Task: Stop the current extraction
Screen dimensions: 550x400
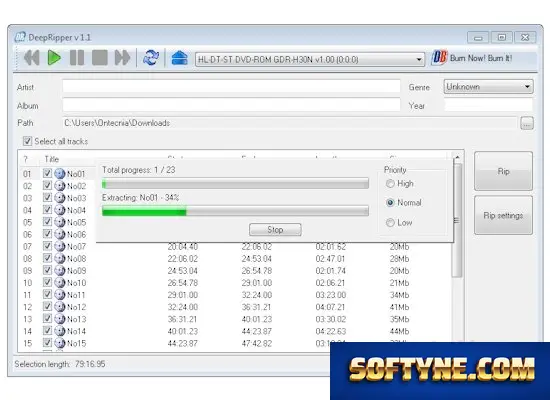Action: [x=275, y=230]
